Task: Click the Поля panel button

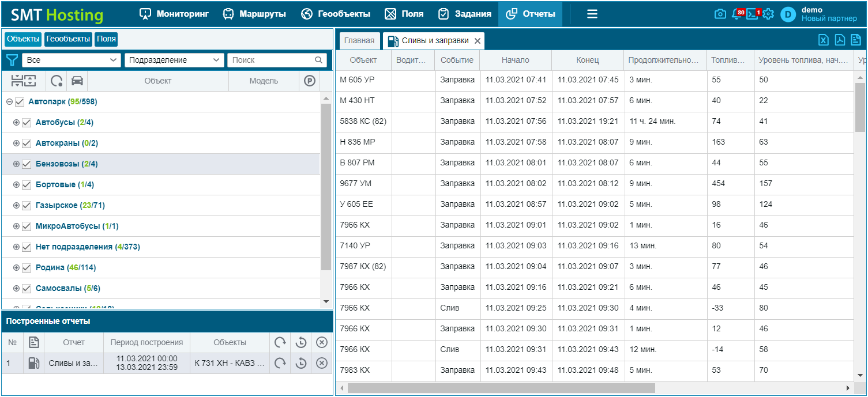Action: pos(106,39)
